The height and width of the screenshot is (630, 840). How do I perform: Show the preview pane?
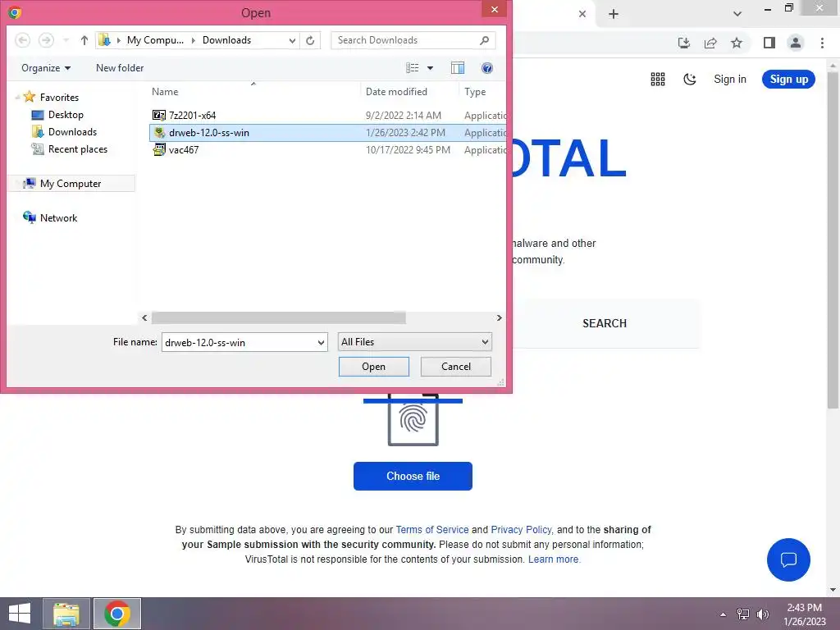pyautogui.click(x=458, y=68)
